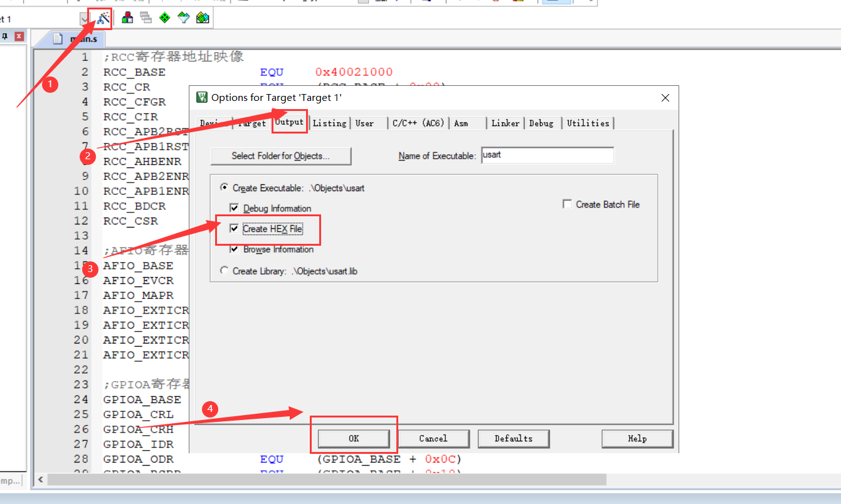
Task: Close the Options for Target dialog
Action: point(665,97)
